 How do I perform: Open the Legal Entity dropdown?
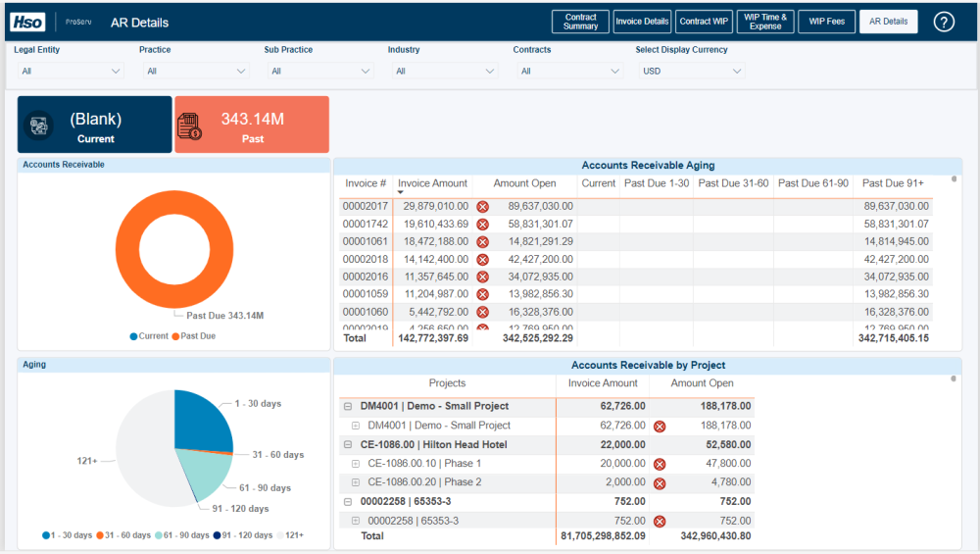pos(71,71)
